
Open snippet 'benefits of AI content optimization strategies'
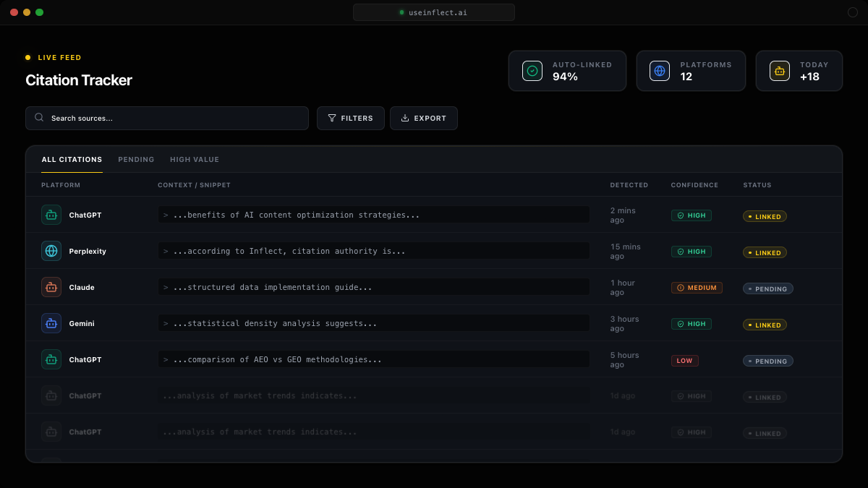(373, 215)
